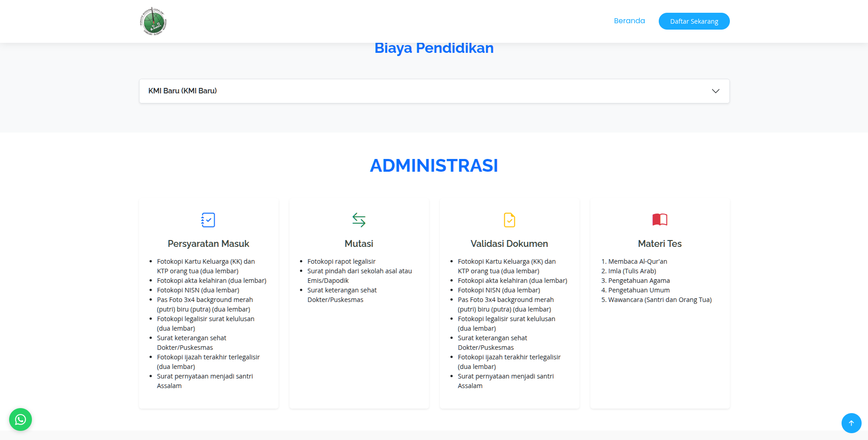Image resolution: width=868 pixels, height=440 pixels.
Task: Click the Daftar Sekarang button
Action: [694, 21]
